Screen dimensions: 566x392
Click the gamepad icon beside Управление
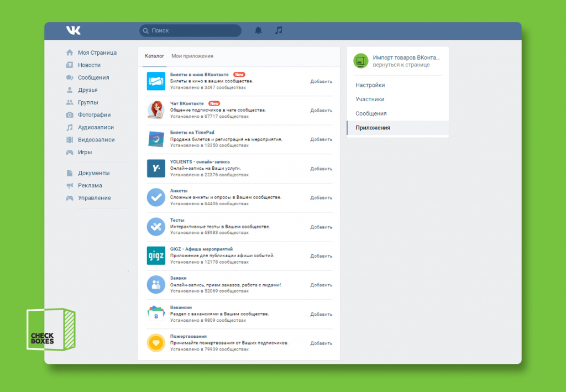point(70,198)
